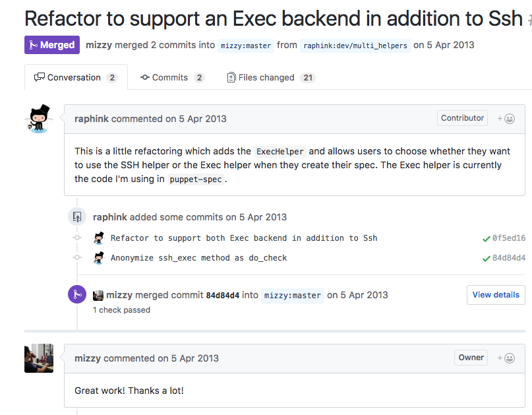Click the commits-pushed icon beside raphink added

77,216
